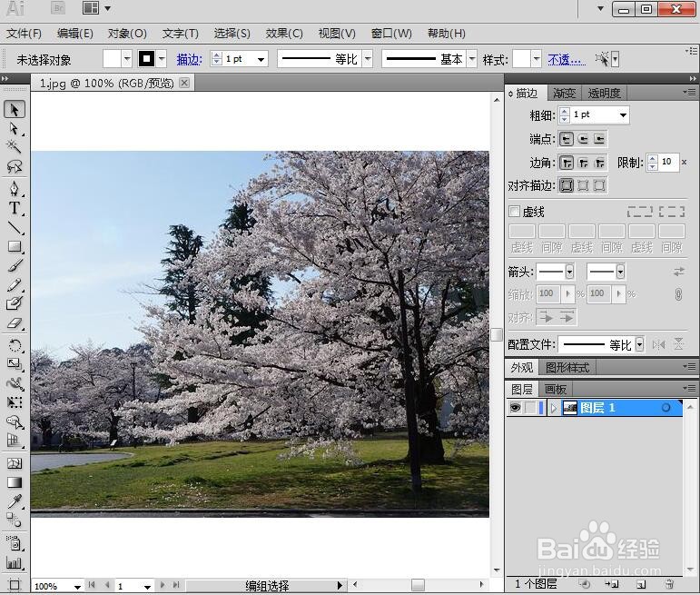Screen dimensions: 700x595
Task: Click the 限制 miter limit field
Action: pyautogui.click(x=668, y=162)
